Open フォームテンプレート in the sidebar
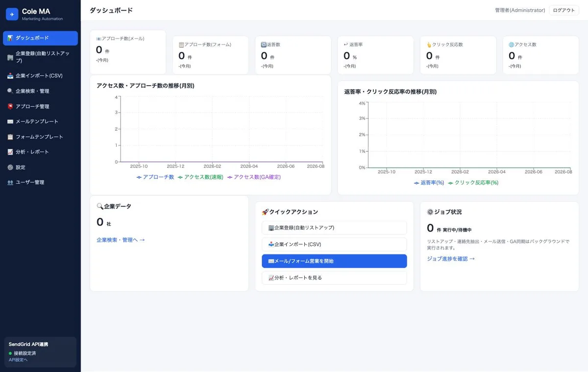Screen dimensions: 588x372 coord(40,137)
